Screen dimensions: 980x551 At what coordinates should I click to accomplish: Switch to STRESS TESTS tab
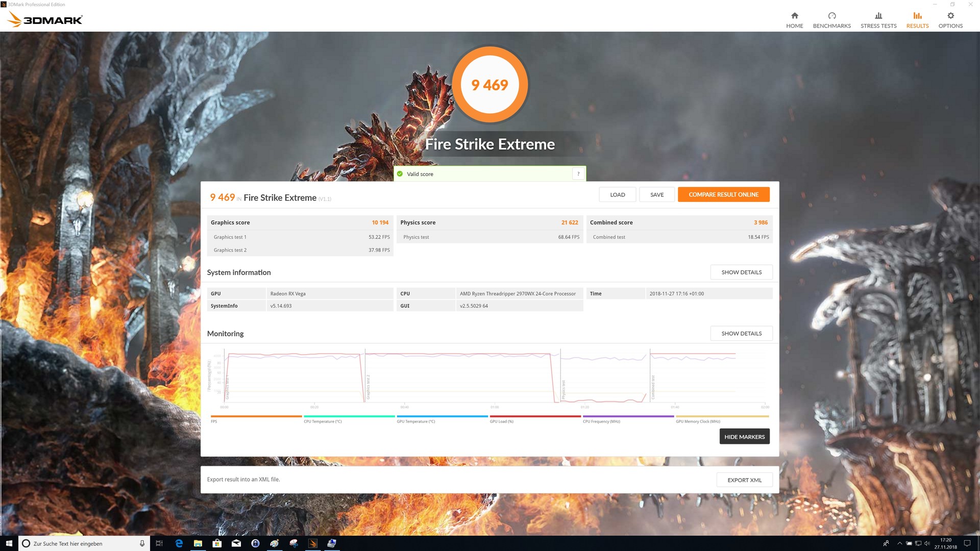[x=878, y=20]
